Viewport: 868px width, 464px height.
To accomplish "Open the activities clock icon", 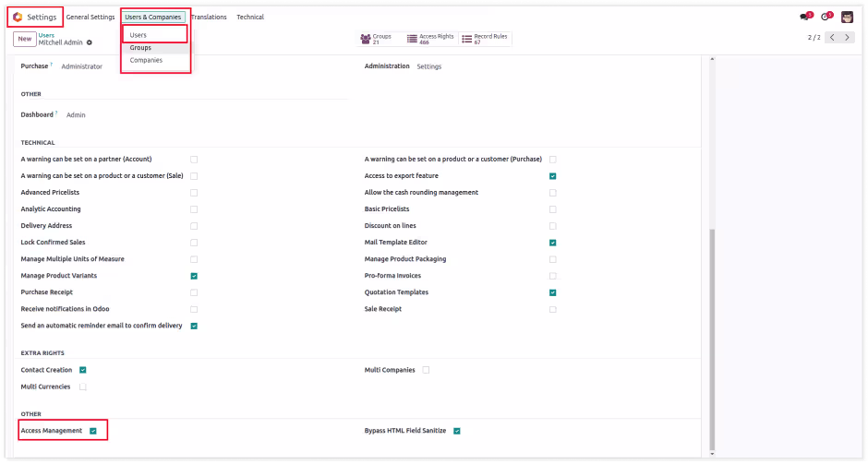I will click(x=826, y=17).
